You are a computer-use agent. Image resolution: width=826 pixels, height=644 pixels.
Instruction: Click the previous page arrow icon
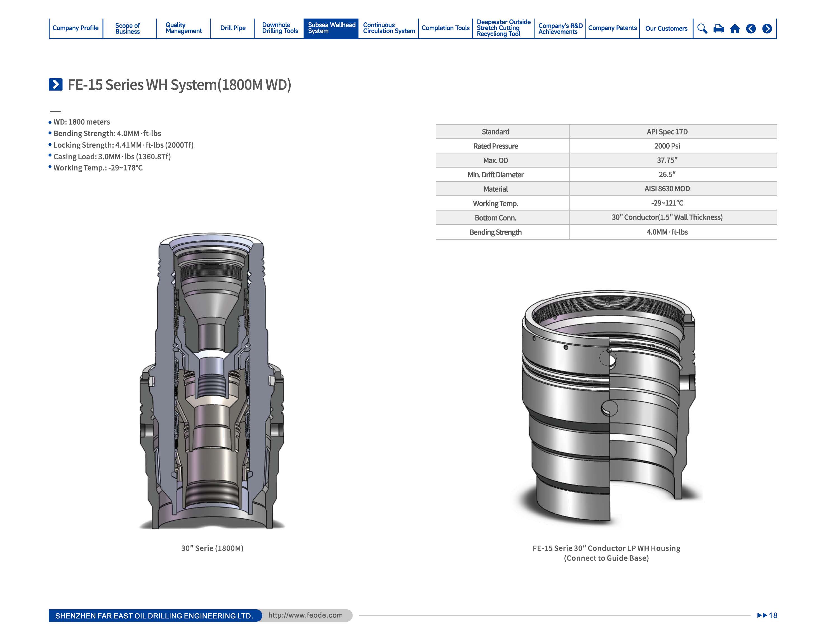(x=751, y=29)
